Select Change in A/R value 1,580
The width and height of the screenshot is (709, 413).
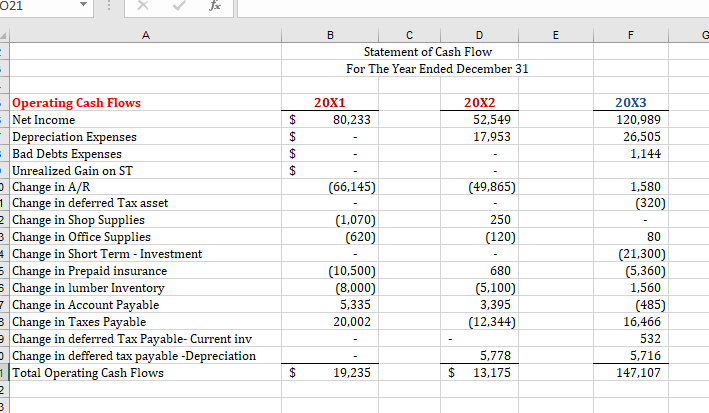[631, 187]
